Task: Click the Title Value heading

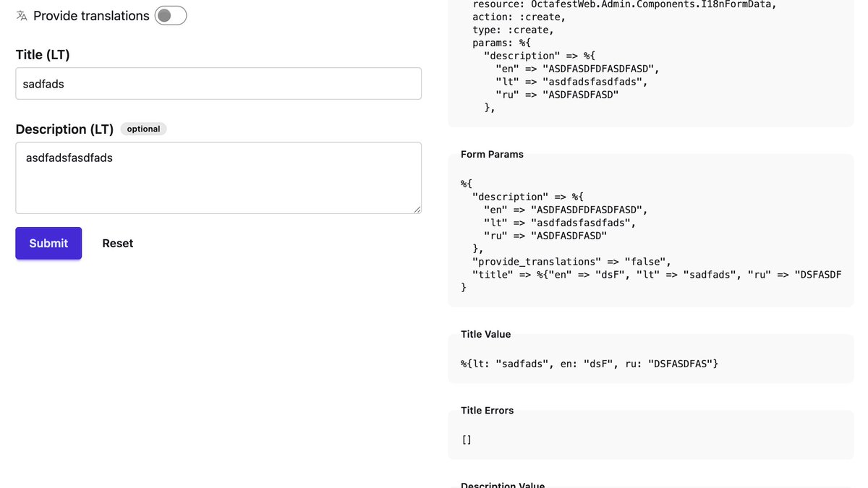Action: (486, 334)
